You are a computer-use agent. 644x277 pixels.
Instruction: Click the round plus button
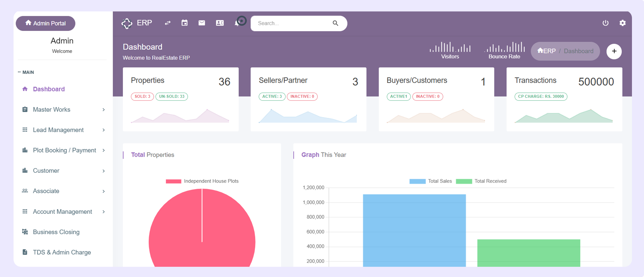click(614, 51)
